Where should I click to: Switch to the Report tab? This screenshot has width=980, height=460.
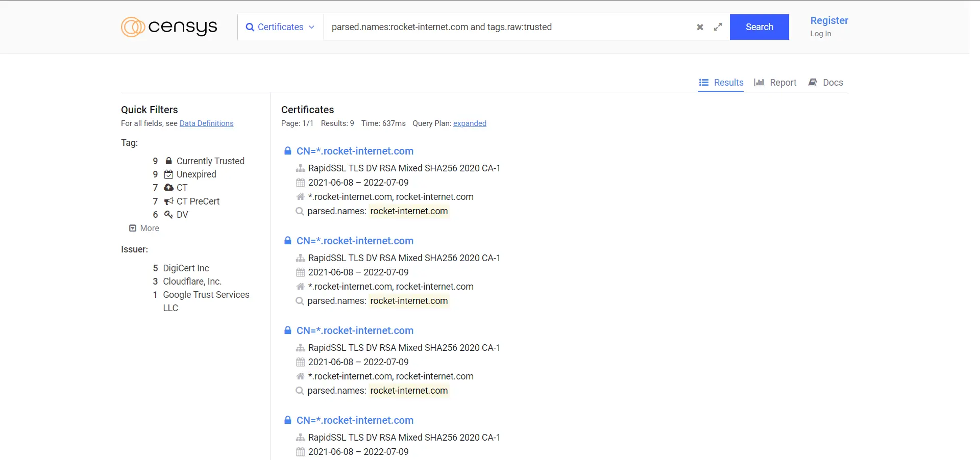click(x=775, y=83)
